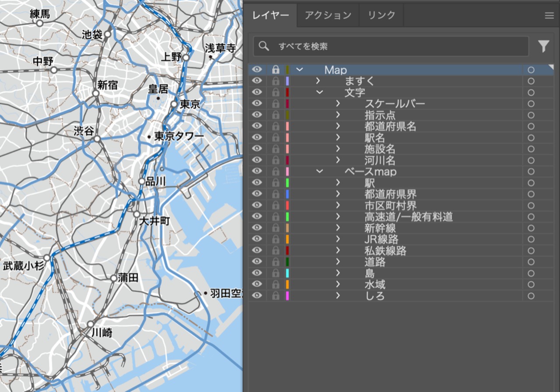Click the filter funnel icon
Screen dimensions: 560x392
[x=543, y=46]
